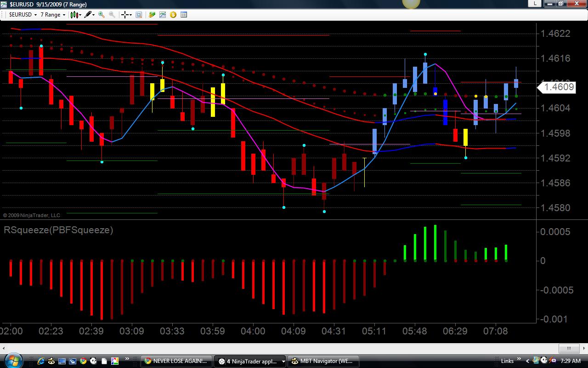Screen dimensions: 588x368
Task: Click the L button in title bar
Action: pyautogui.click(x=535, y=3)
